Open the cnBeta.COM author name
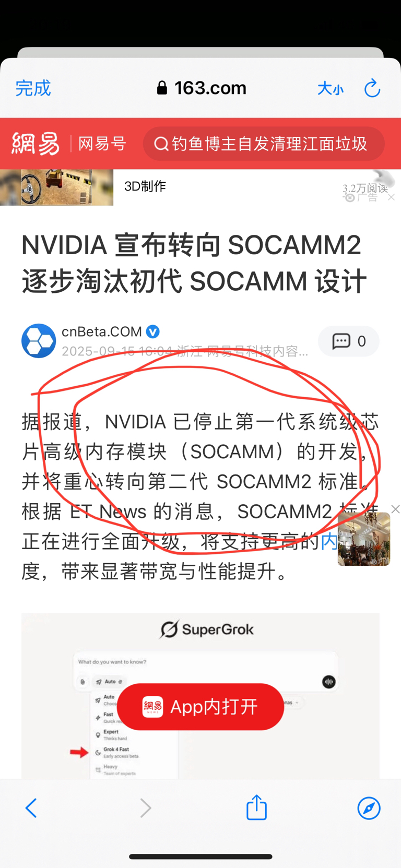Image resolution: width=401 pixels, height=868 pixels. 102,331
